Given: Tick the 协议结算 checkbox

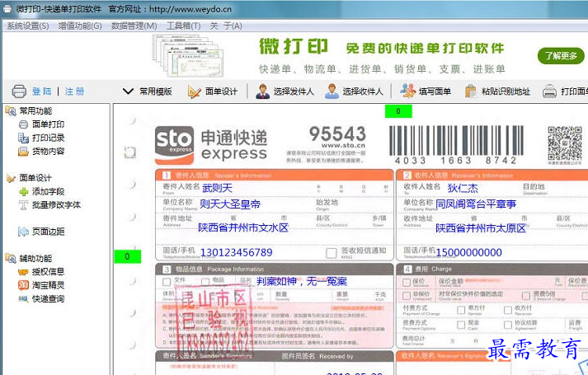Looking at the screenshot, I should pos(508,325).
